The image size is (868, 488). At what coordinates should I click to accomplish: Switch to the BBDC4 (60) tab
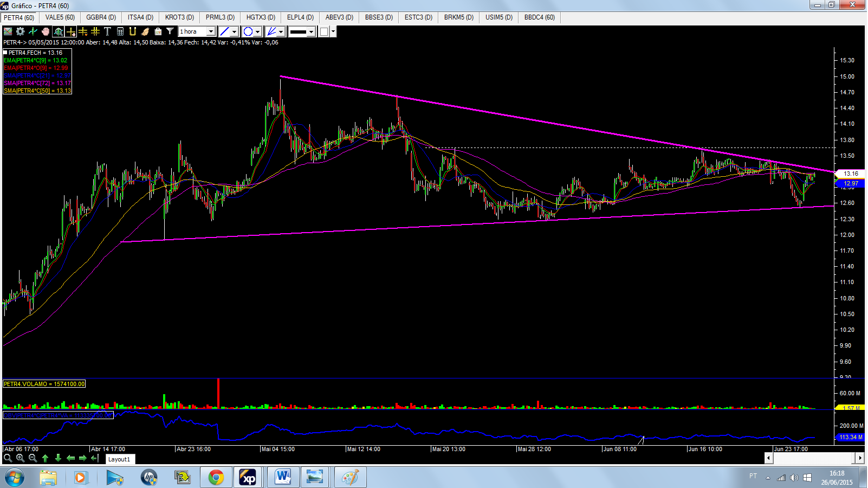[x=540, y=17]
